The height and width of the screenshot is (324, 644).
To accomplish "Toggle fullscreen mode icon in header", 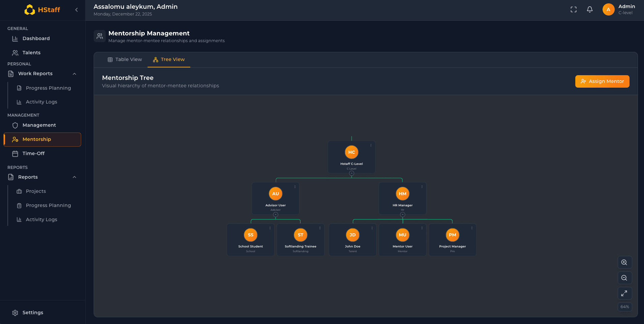I will (573, 10).
